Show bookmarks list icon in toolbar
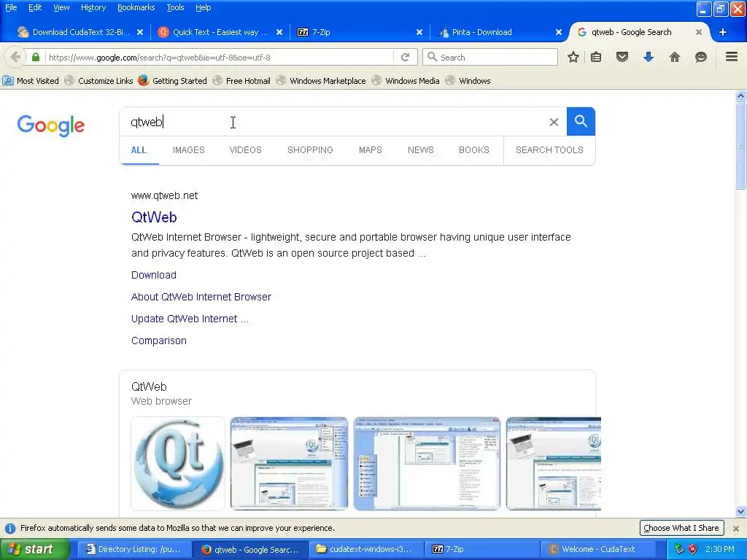 click(596, 57)
